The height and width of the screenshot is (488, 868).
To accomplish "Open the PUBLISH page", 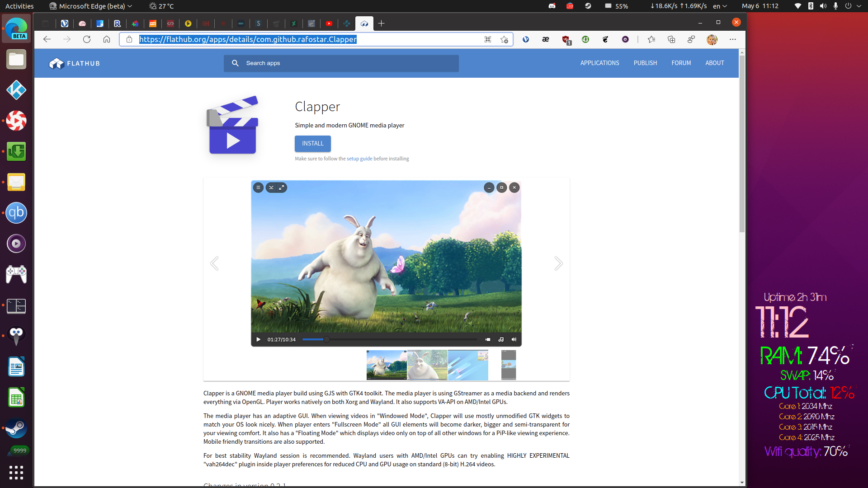I will tap(645, 63).
